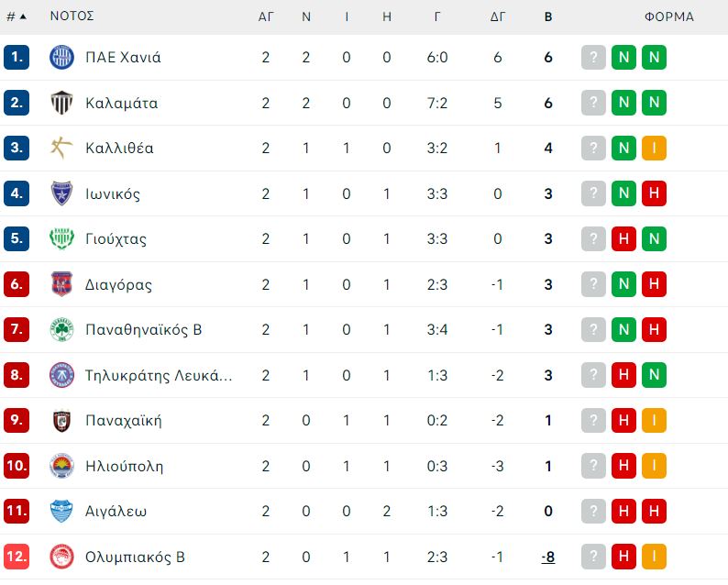Click the ΦΟΡΜΑ column header
Viewport: 728px width, 585px height.
(669, 17)
